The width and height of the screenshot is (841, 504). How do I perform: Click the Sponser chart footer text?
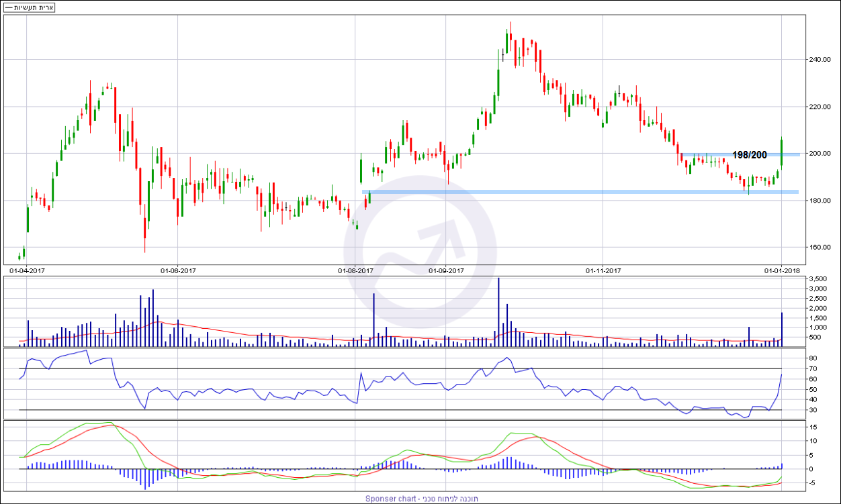coord(420,499)
